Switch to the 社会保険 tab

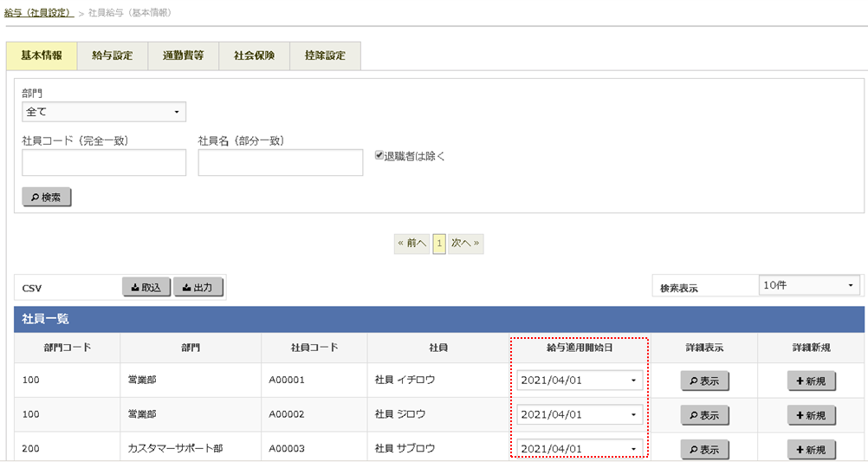point(254,55)
